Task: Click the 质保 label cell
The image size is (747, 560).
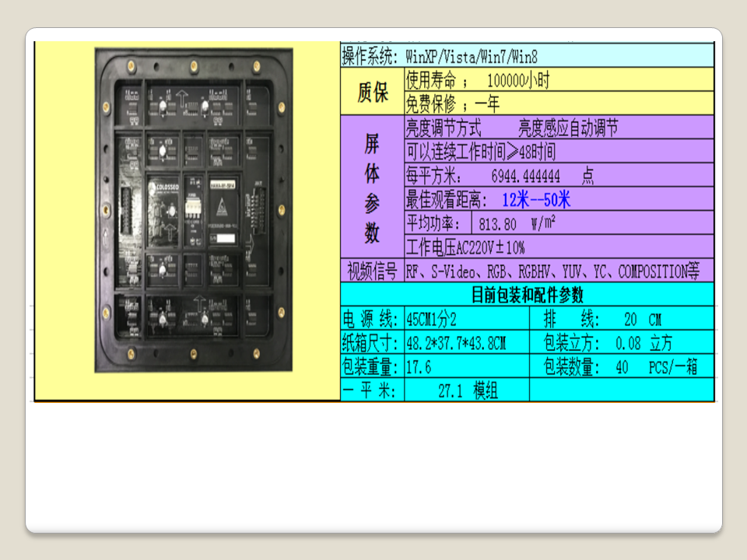Action: (373, 93)
